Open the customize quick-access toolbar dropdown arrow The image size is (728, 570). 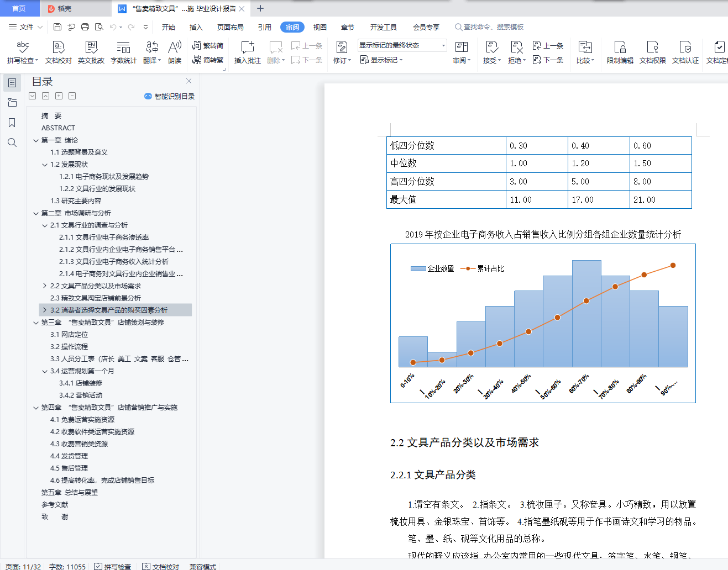click(x=145, y=27)
